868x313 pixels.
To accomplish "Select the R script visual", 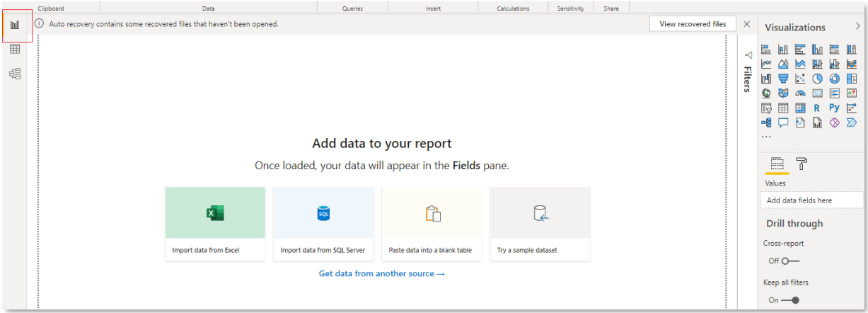I will [x=817, y=108].
